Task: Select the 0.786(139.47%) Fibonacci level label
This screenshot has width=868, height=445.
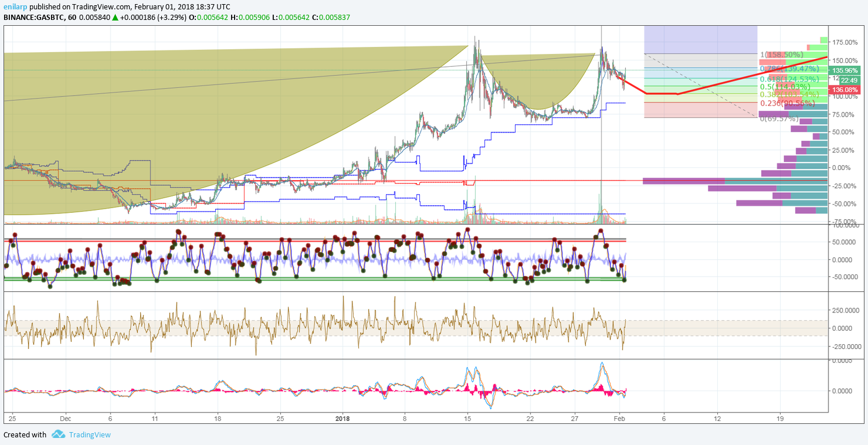Action: pos(789,69)
